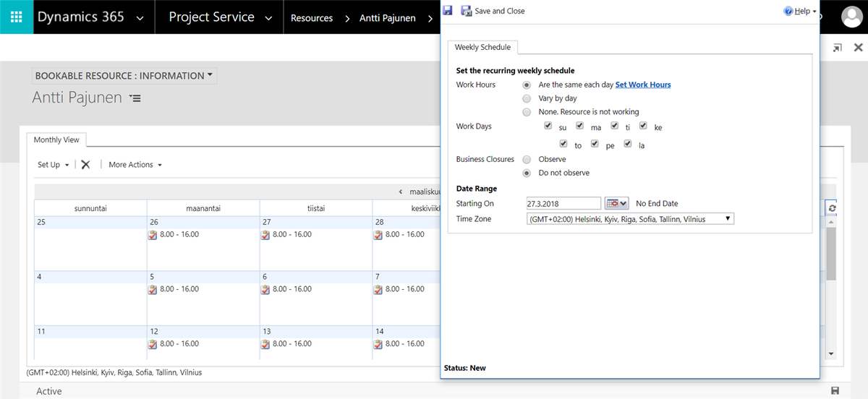This screenshot has height=399, width=868.
Task: Click the Save and Close button
Action: [493, 11]
